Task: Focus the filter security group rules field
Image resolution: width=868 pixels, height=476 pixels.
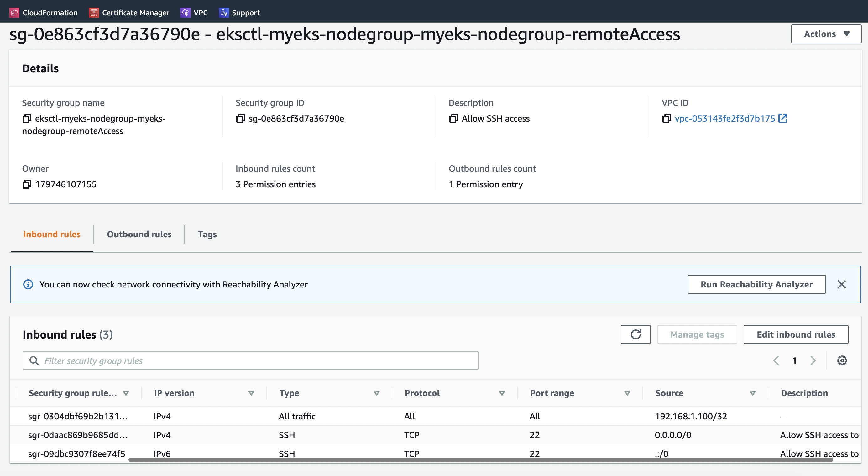Action: click(250, 360)
